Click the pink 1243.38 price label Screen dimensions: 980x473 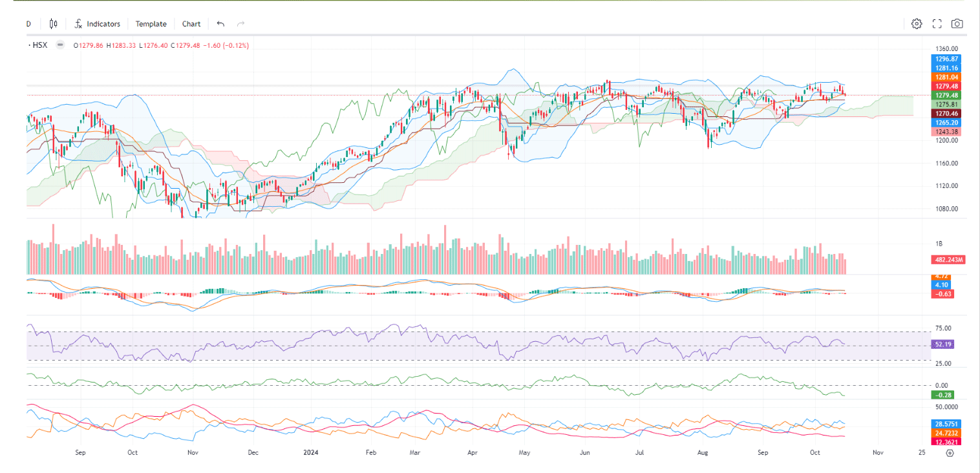click(x=946, y=132)
